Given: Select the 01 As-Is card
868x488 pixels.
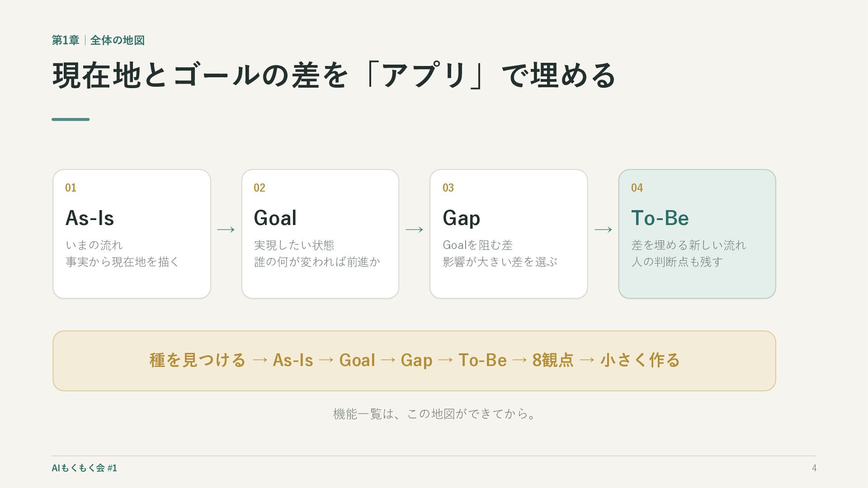Looking at the screenshot, I should [x=132, y=234].
